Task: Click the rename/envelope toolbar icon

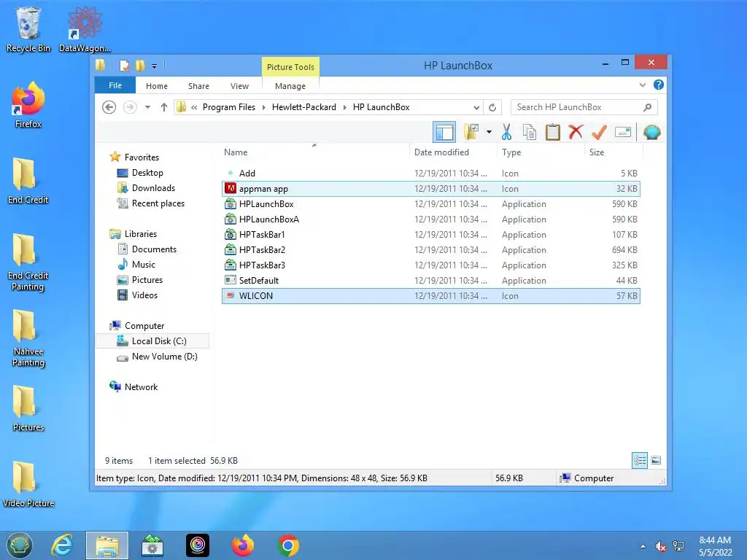Action: 623,132
